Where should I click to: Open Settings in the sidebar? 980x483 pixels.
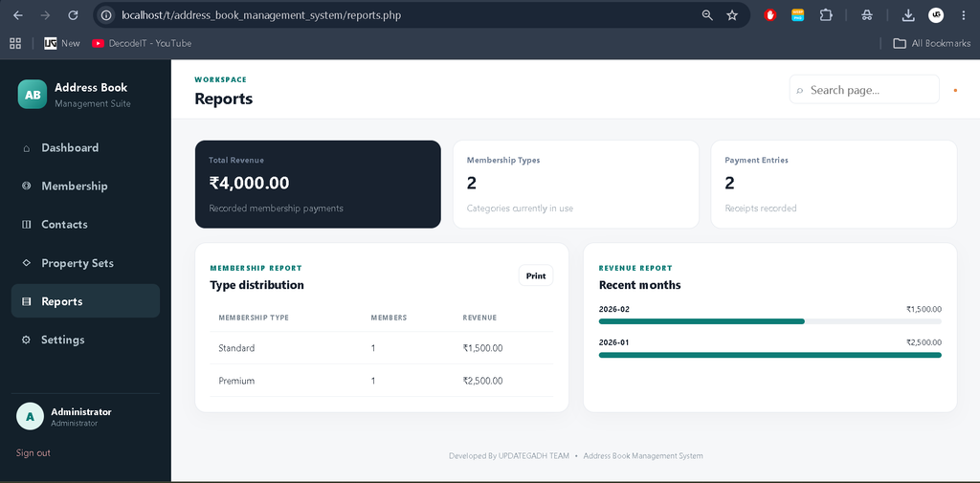[x=85, y=340]
